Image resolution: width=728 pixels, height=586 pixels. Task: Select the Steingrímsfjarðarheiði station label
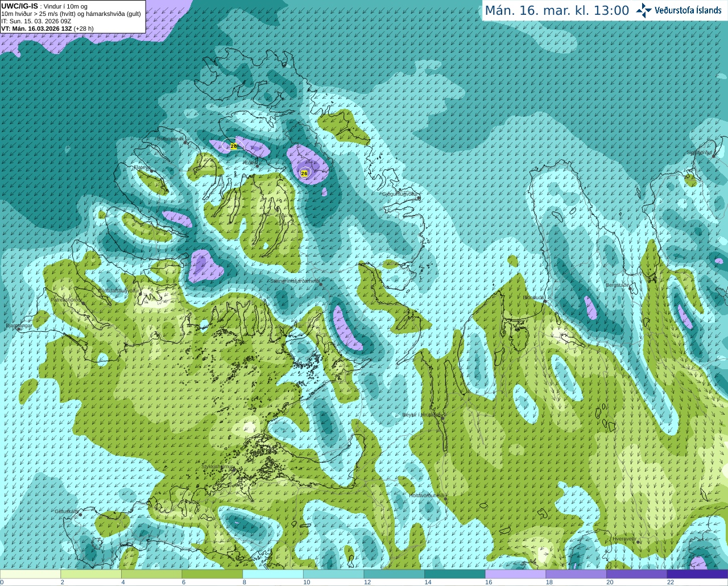click(295, 281)
